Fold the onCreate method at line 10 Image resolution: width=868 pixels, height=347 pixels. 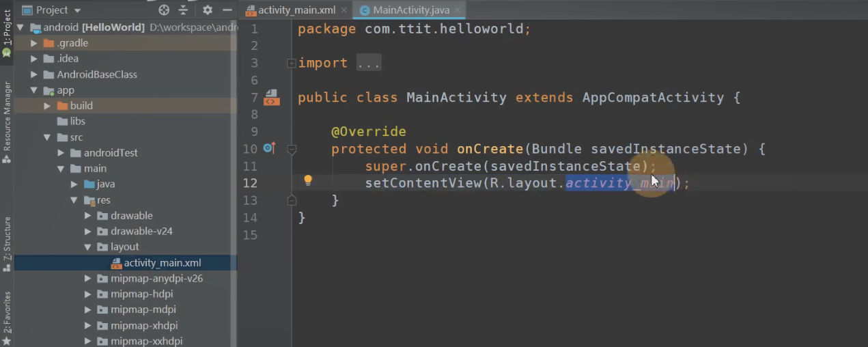pos(292,149)
